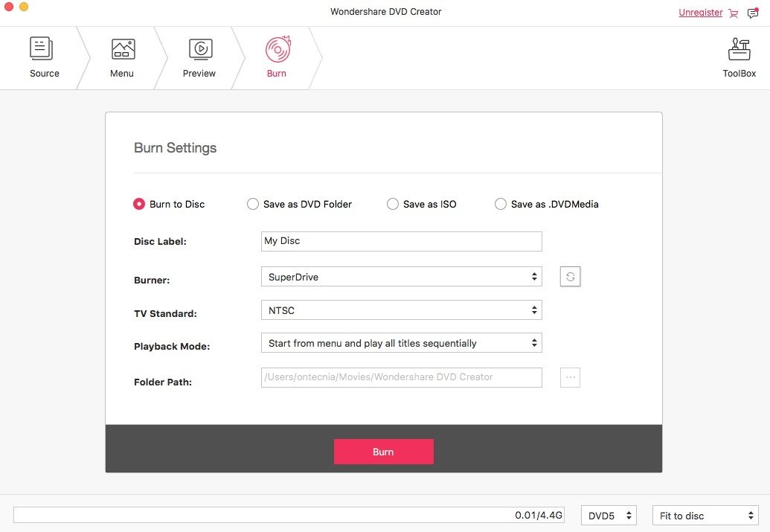Viewport: 770px width, 532px height.
Task: Click the Burner: field label
Action: tap(152, 281)
